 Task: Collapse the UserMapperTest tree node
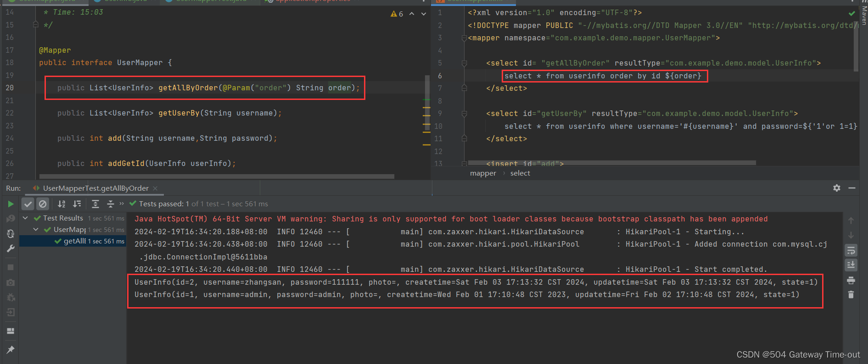click(x=36, y=229)
